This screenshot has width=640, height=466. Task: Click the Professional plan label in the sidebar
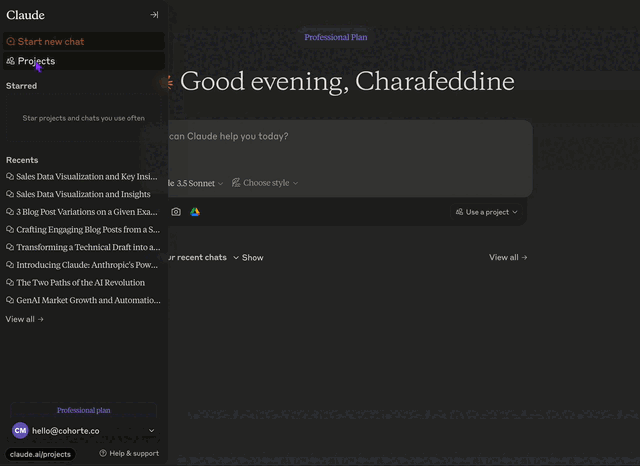pos(84,410)
